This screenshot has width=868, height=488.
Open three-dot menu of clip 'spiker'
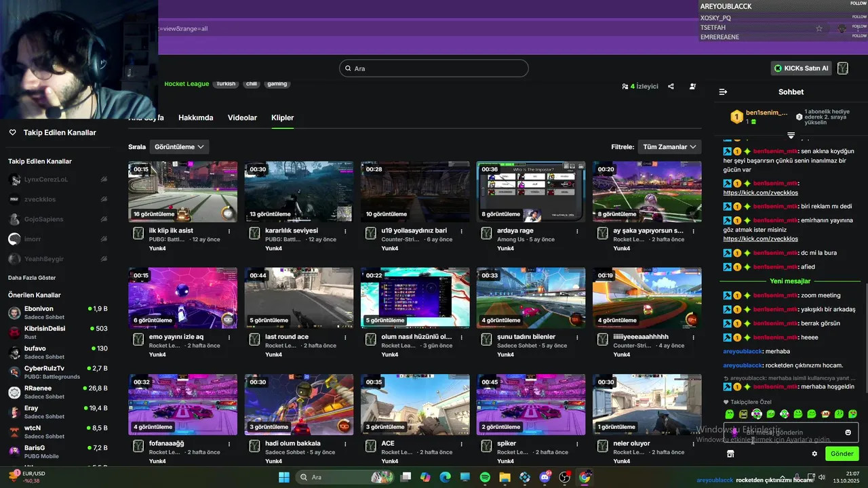[x=577, y=444]
